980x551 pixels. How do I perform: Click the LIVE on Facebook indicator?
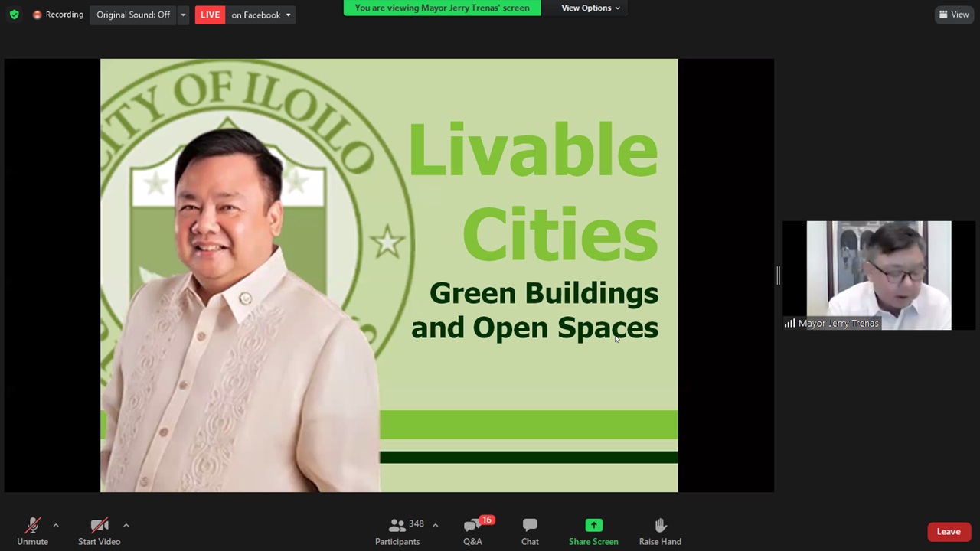coord(245,15)
